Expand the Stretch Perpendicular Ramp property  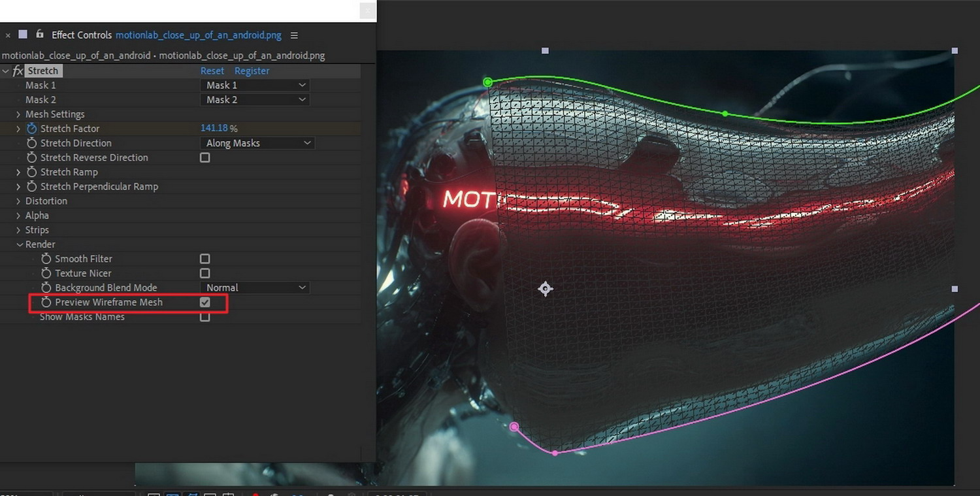click(x=18, y=186)
